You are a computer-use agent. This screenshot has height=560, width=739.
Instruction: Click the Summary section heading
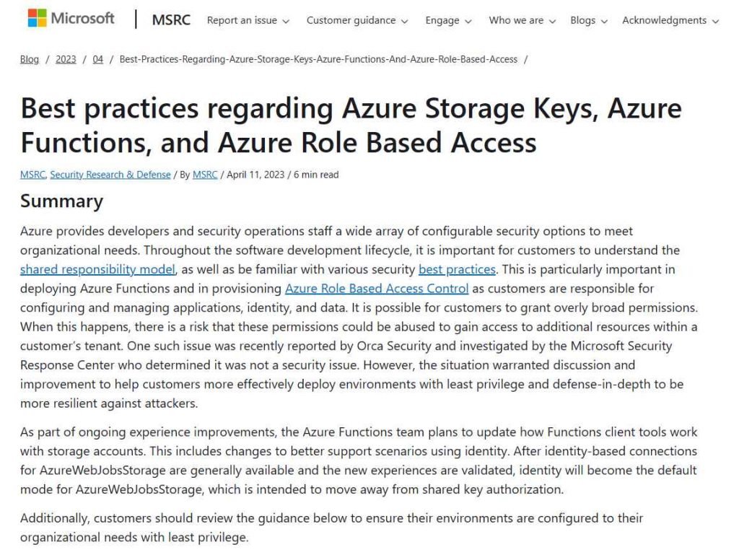point(61,201)
